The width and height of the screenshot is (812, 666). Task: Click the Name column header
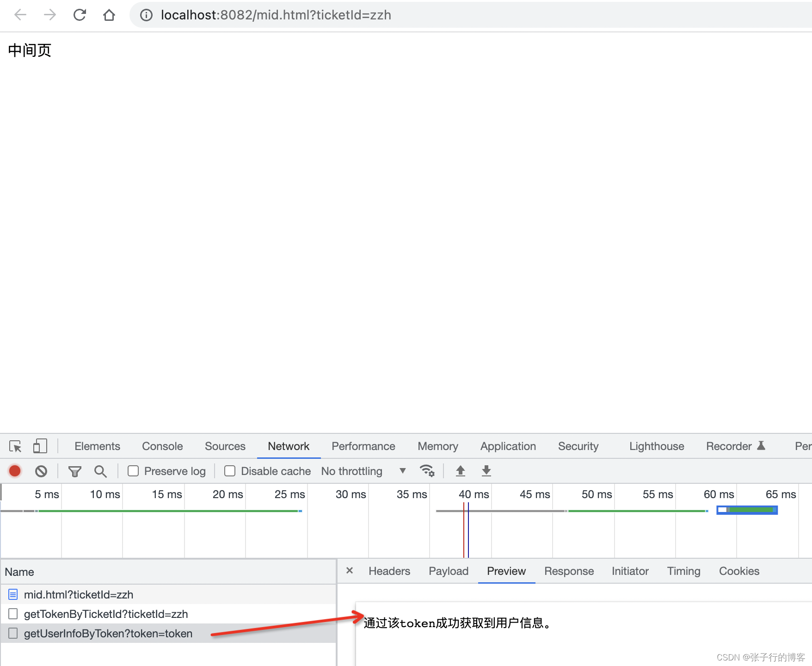click(168, 572)
